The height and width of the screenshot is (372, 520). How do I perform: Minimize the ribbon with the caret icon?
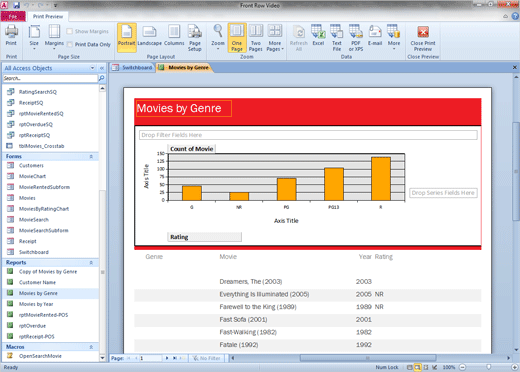[x=506, y=16]
